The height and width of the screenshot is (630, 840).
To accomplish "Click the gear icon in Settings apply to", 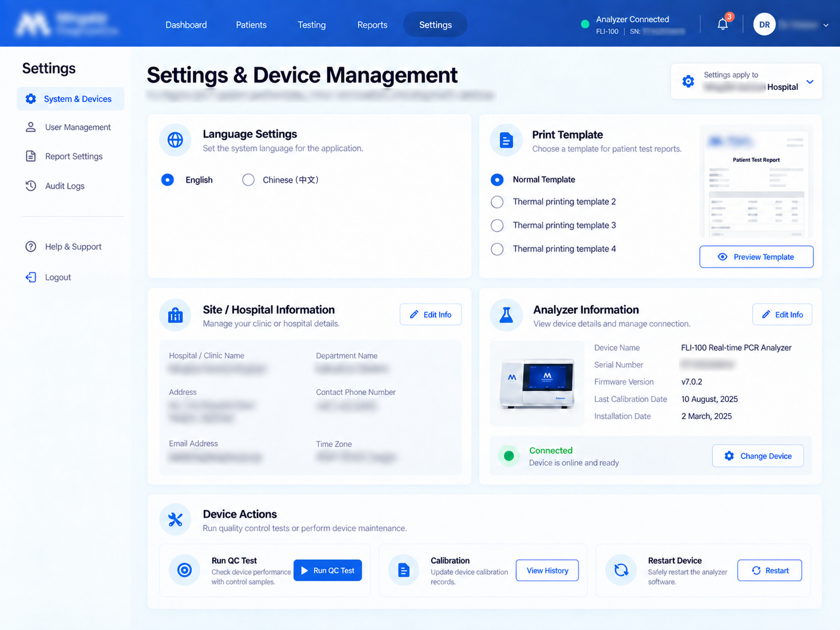I will point(688,81).
